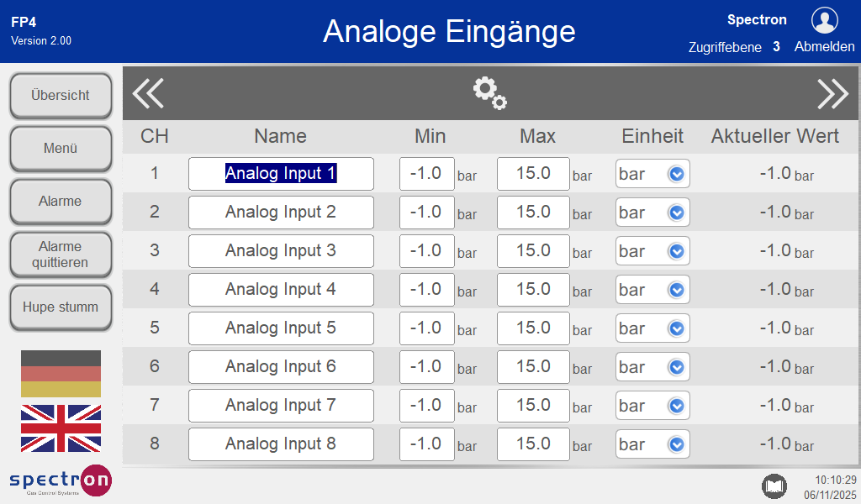Viewport: 861px width, 504px height.
Task: Go to the previous page with double-left arrows
Action: pyautogui.click(x=148, y=93)
